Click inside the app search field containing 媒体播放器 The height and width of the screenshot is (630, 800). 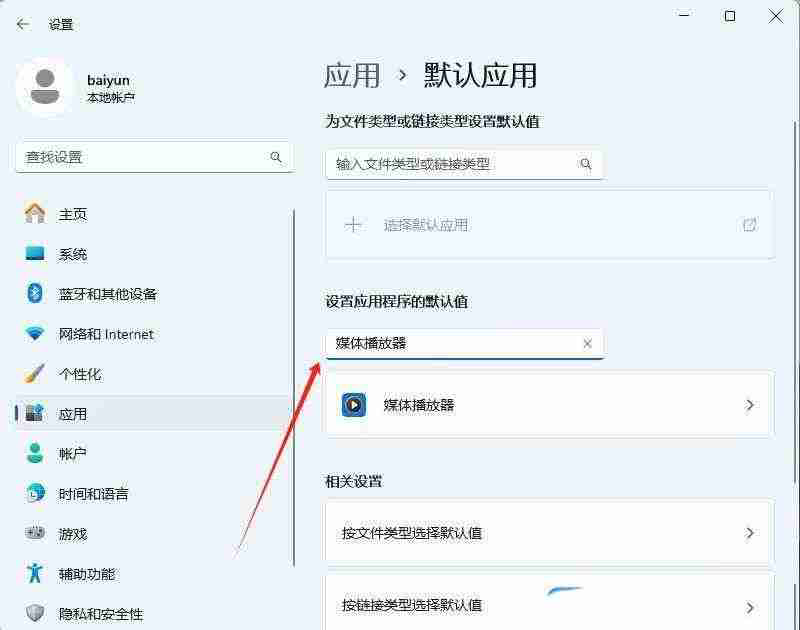pos(464,343)
